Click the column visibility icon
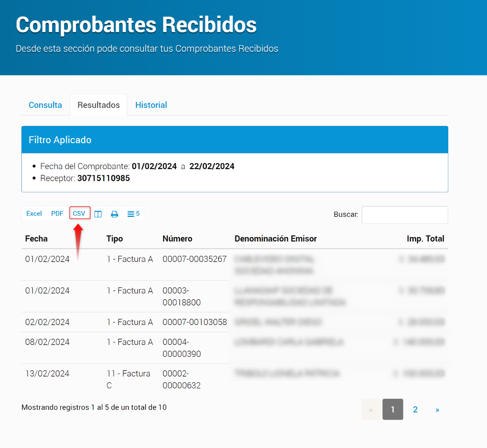 98,214
